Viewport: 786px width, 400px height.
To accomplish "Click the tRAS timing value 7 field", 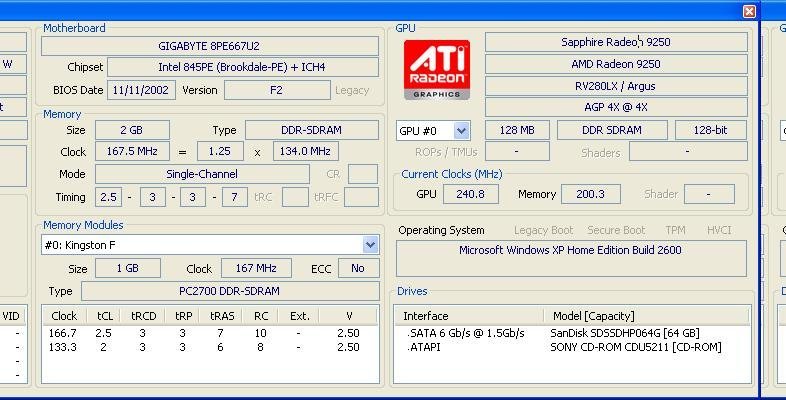I will (x=235, y=197).
